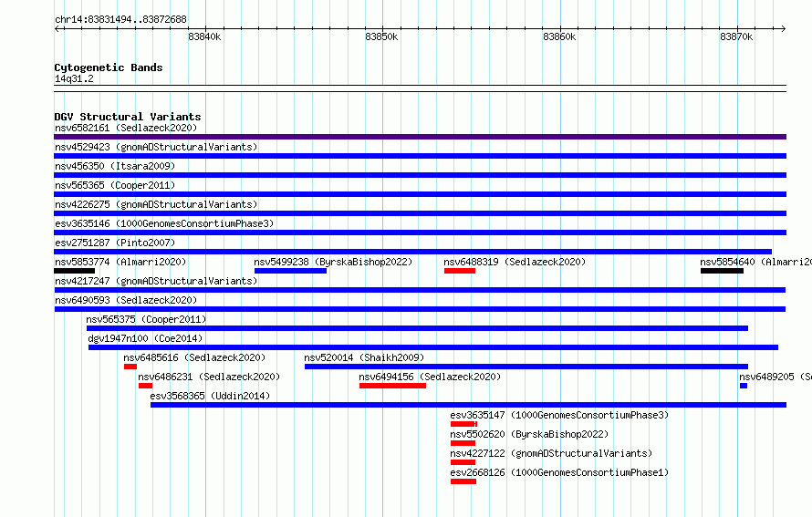The image size is (812, 517).
Task: Click dgv1947n100 (Coe2014) label
Action: (145, 338)
